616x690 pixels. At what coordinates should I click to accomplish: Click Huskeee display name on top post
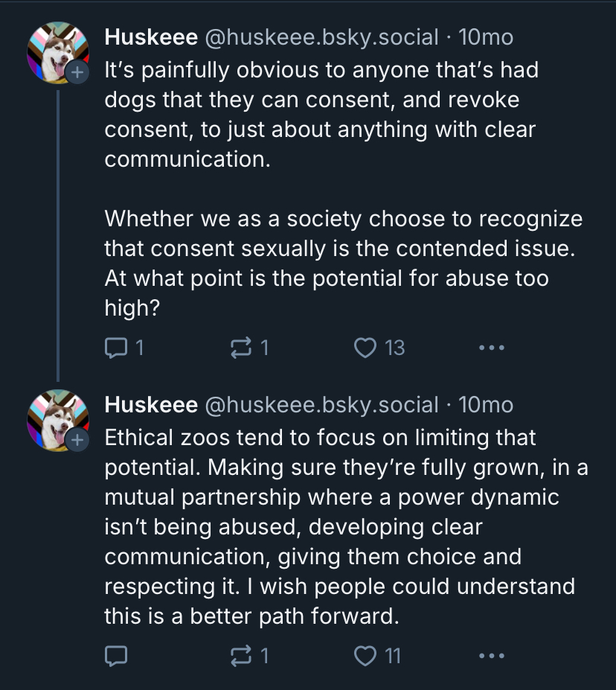coord(150,36)
